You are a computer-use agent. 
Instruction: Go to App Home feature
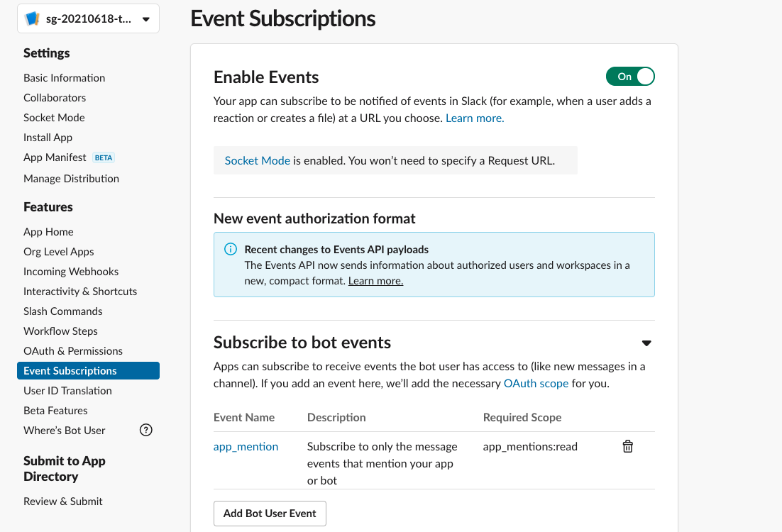pos(48,232)
